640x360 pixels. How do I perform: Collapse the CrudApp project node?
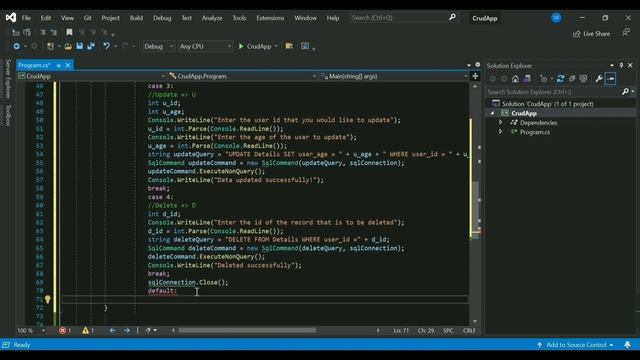click(x=492, y=113)
